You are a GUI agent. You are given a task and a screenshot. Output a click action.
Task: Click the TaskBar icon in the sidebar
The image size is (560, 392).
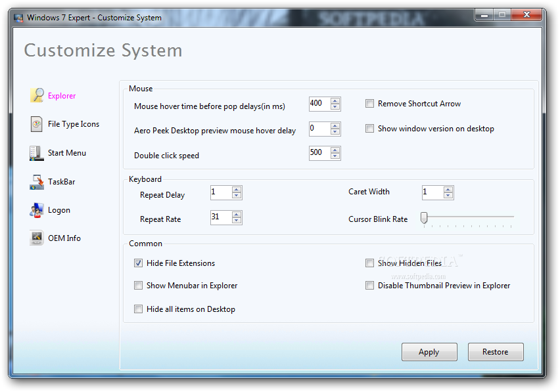tap(37, 182)
